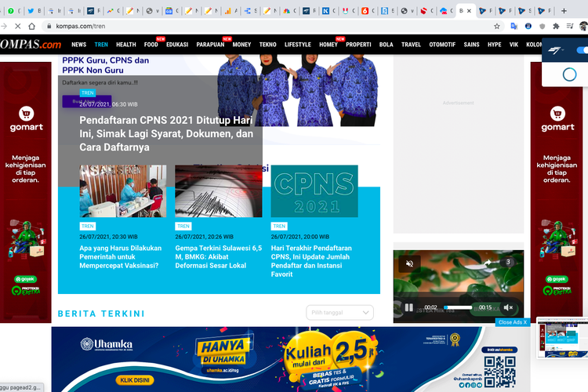Open the Chrome extensions puzzle icon

click(x=556, y=26)
